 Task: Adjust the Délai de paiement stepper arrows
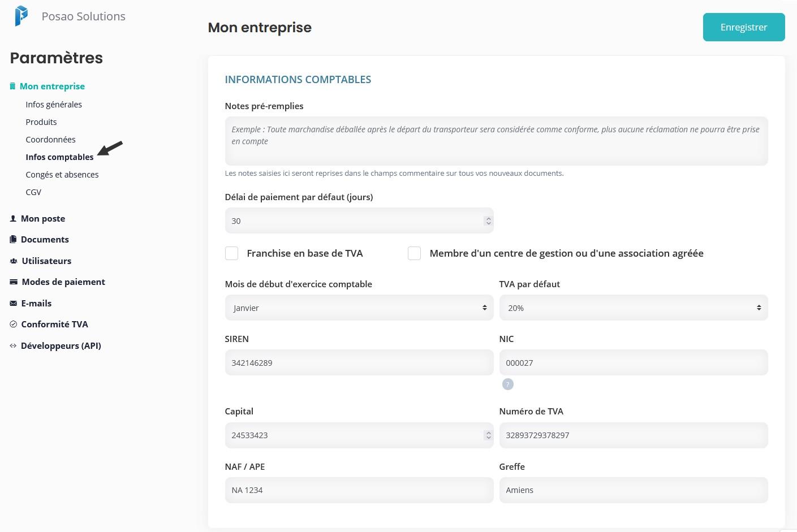(488, 221)
